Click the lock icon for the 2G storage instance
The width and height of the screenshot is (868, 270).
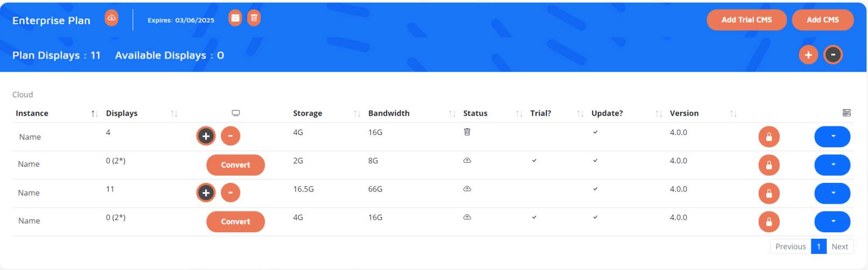(769, 165)
